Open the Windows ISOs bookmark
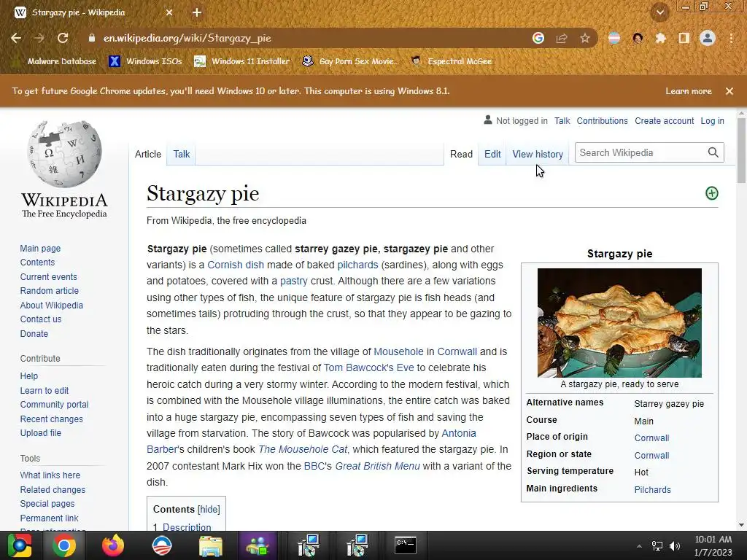The height and width of the screenshot is (560, 747). (145, 61)
